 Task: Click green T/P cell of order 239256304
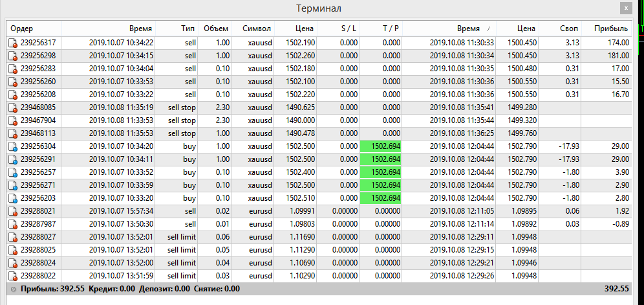coord(380,146)
